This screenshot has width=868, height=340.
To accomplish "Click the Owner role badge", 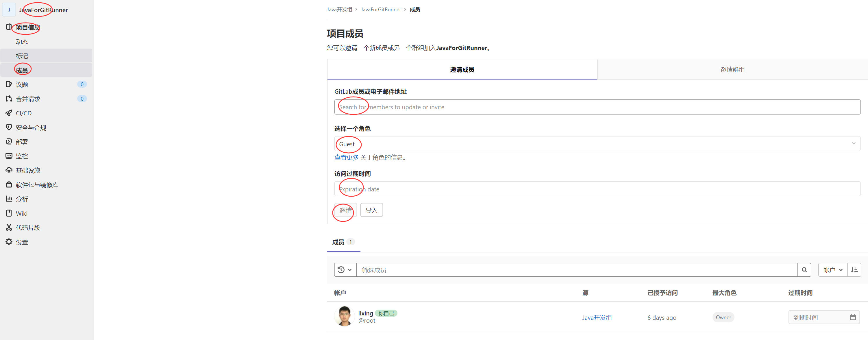I will pyautogui.click(x=723, y=317).
